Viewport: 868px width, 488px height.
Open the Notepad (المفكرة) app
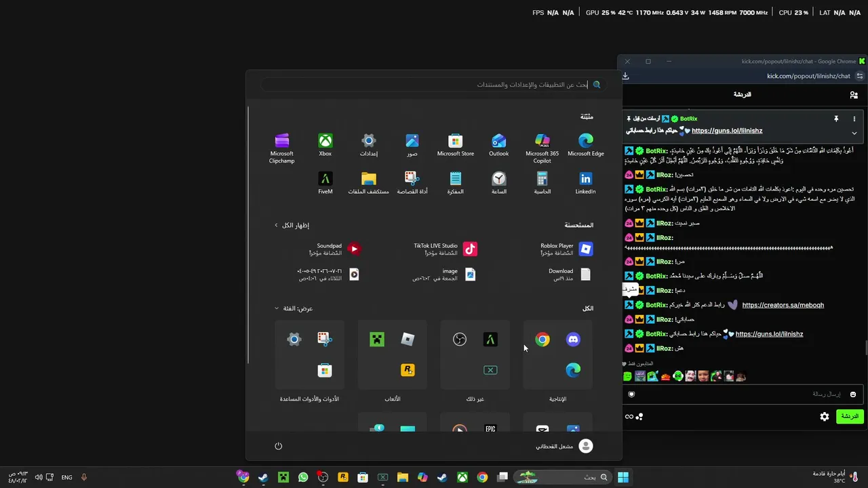[x=455, y=183]
